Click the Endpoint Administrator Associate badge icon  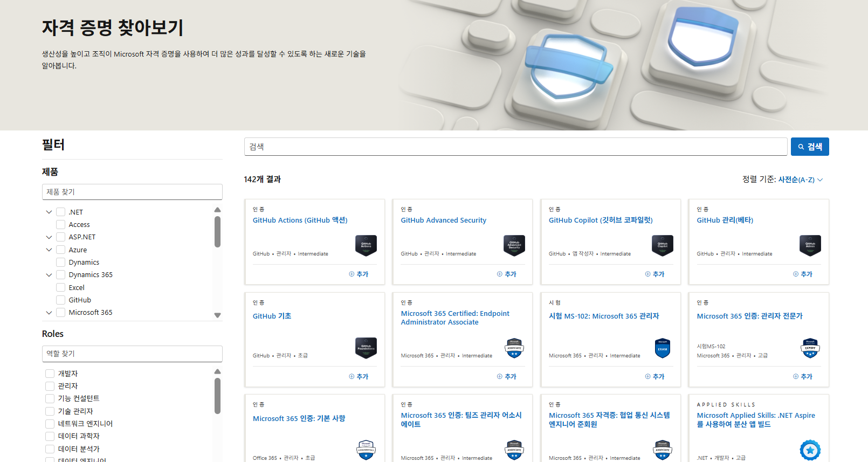point(514,348)
